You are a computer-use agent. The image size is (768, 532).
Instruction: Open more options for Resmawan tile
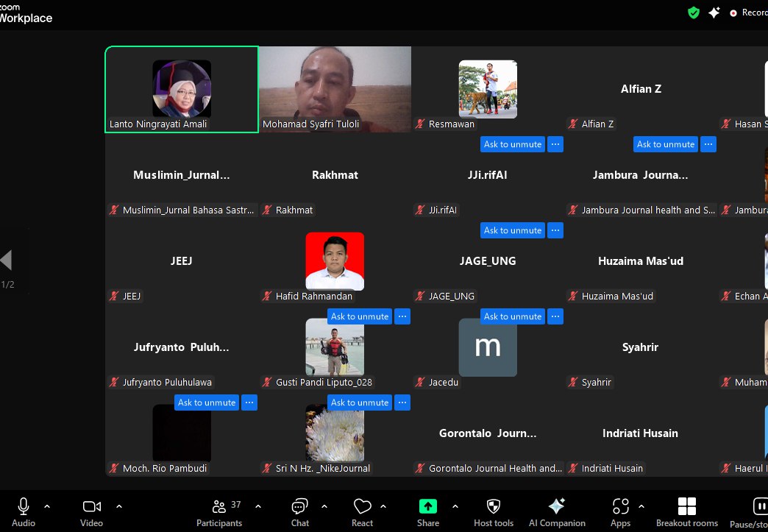pyautogui.click(x=555, y=144)
